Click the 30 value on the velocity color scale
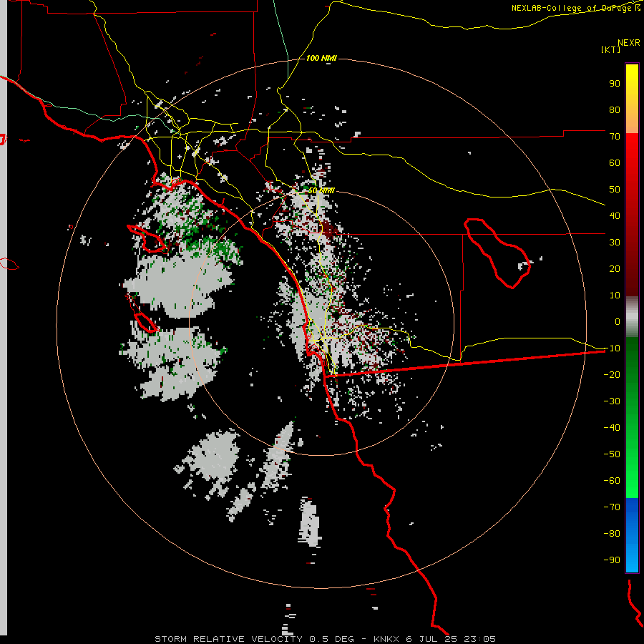Image resolution: width=644 pixels, height=644 pixels. (615, 243)
